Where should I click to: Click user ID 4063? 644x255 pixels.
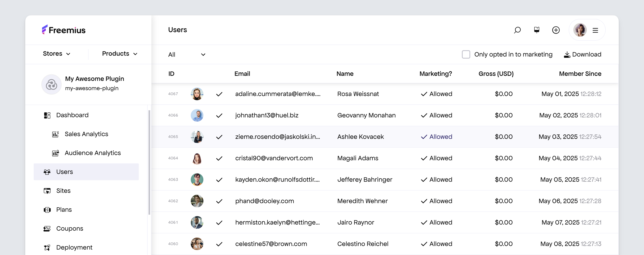pyautogui.click(x=173, y=180)
